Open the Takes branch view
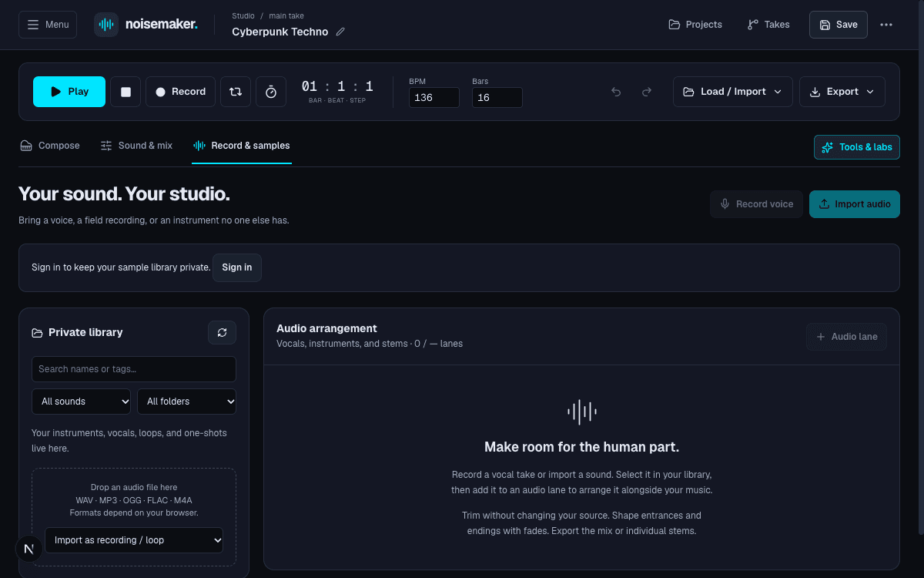 tap(768, 25)
